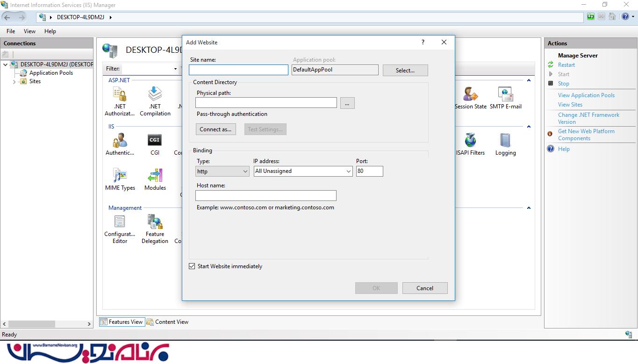Switch to Content View tab
Viewport: 638px width, 364px height.
[168, 322]
